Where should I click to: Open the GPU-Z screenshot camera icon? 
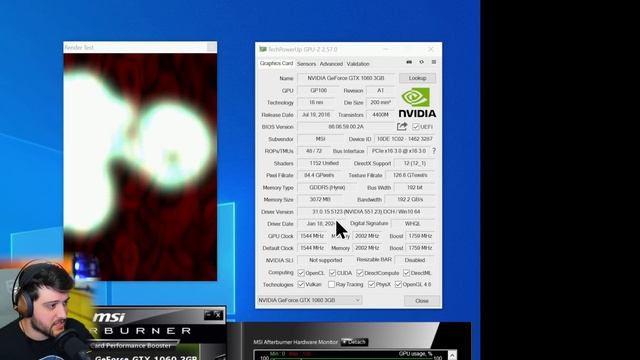pyautogui.click(x=409, y=62)
